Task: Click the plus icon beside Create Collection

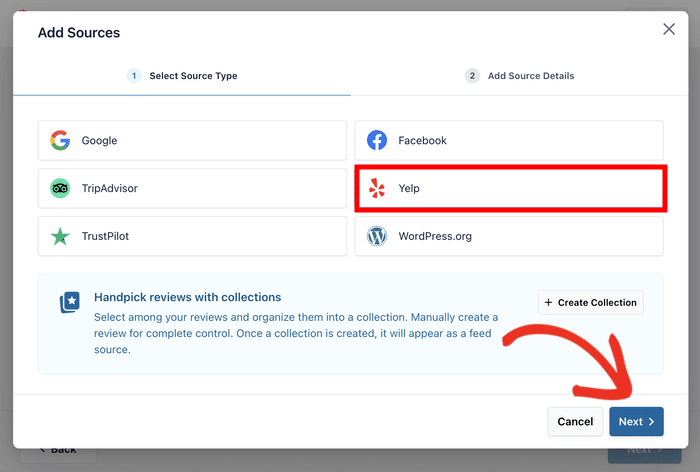Action: 548,303
